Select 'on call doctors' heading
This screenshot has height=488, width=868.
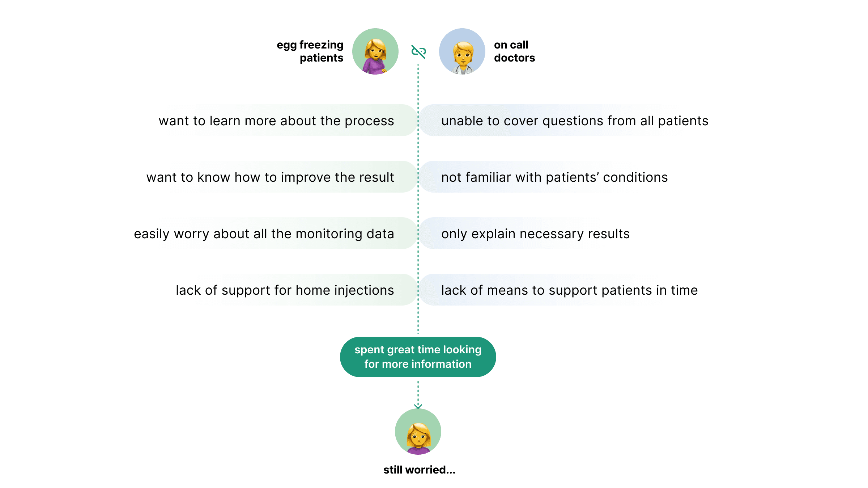pos(514,51)
